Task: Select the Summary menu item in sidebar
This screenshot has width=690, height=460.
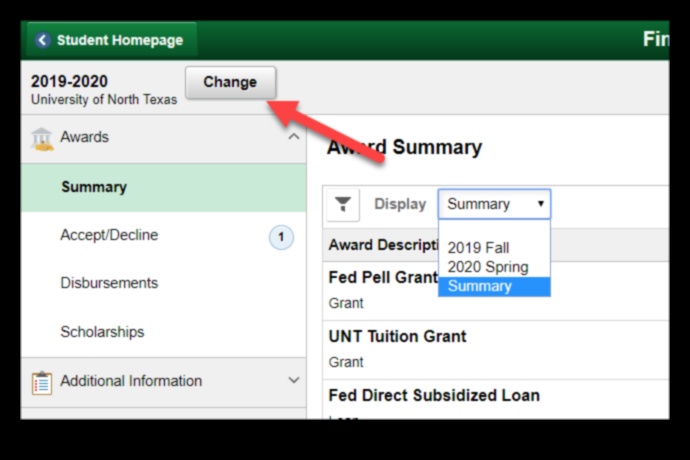Action: pyautogui.click(x=164, y=187)
